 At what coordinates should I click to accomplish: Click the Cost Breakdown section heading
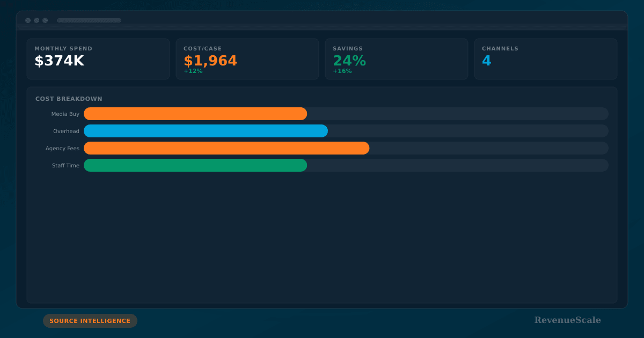click(69, 99)
